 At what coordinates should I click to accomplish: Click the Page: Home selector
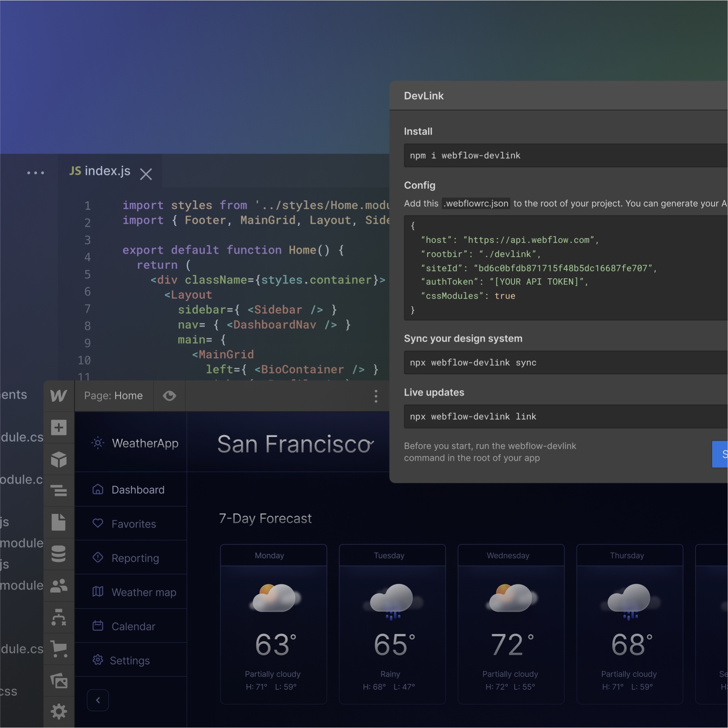coord(113,396)
